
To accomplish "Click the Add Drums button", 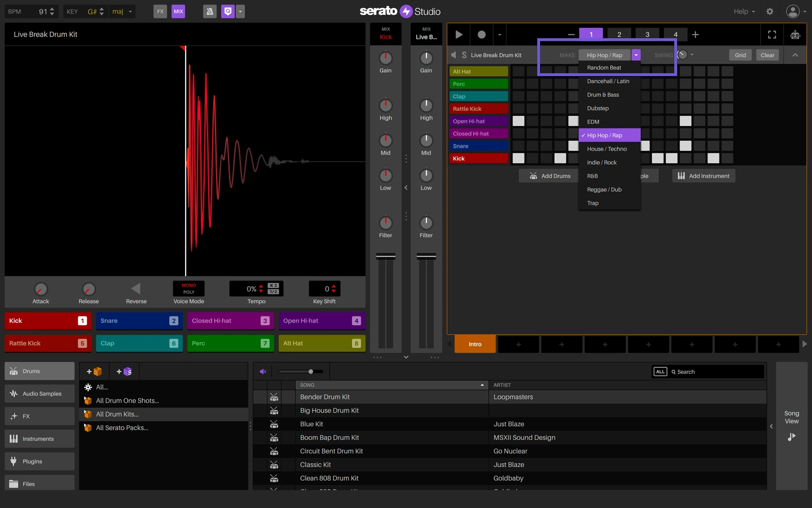I will pyautogui.click(x=550, y=176).
